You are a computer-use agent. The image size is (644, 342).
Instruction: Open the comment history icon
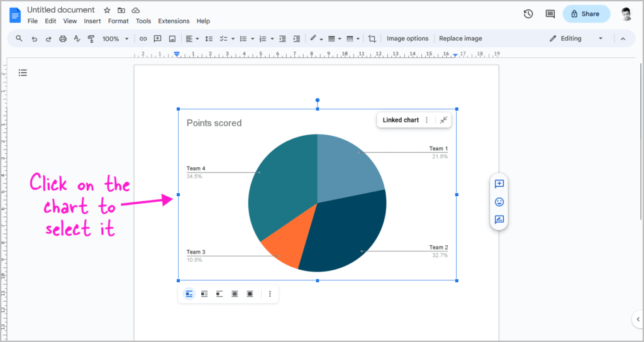click(550, 14)
